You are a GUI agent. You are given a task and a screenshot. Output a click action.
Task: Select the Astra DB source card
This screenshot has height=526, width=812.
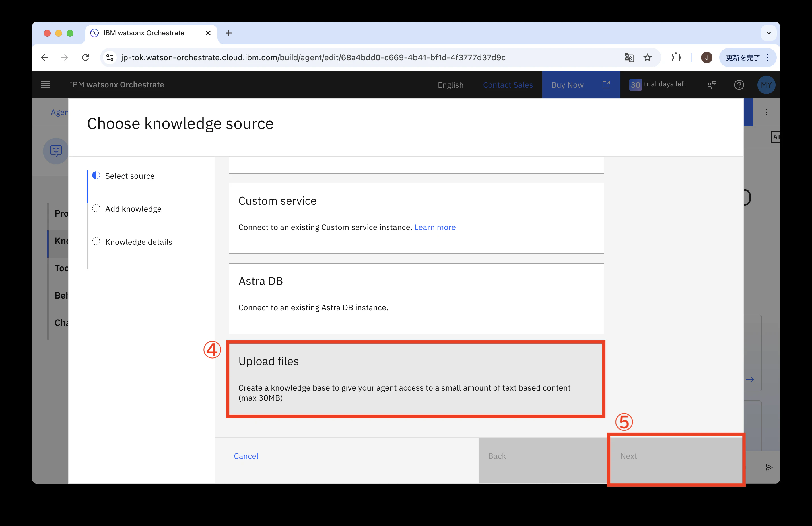pos(416,298)
